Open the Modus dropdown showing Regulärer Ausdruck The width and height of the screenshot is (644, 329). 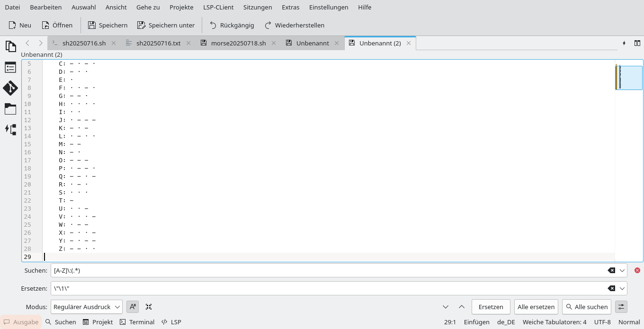click(x=86, y=307)
